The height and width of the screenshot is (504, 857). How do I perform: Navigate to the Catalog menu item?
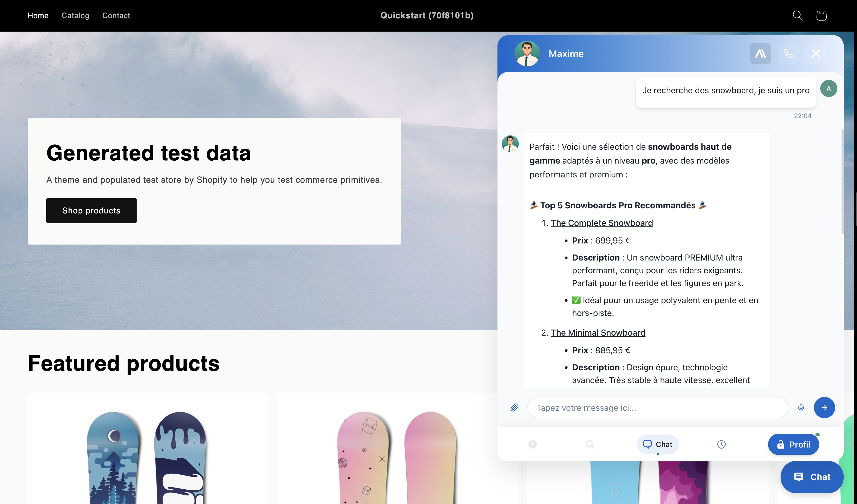click(x=75, y=16)
